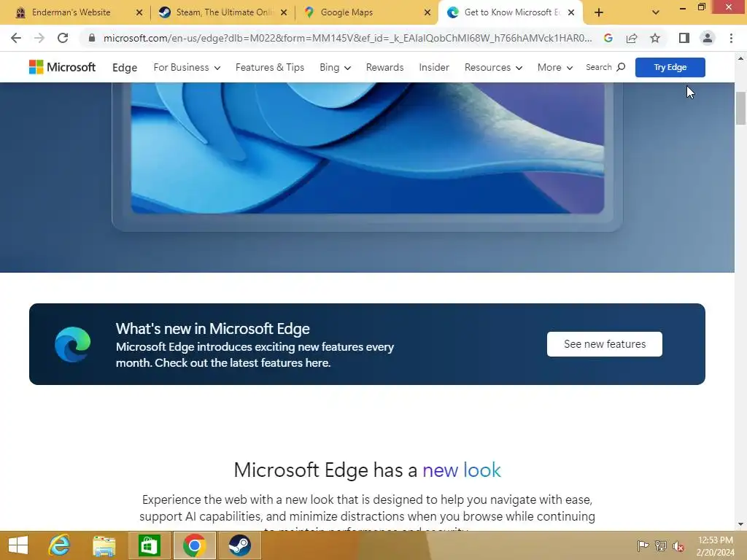Viewport: 747px width, 560px height.
Task: Click the taskbar clock and date
Action: pyautogui.click(x=715, y=545)
